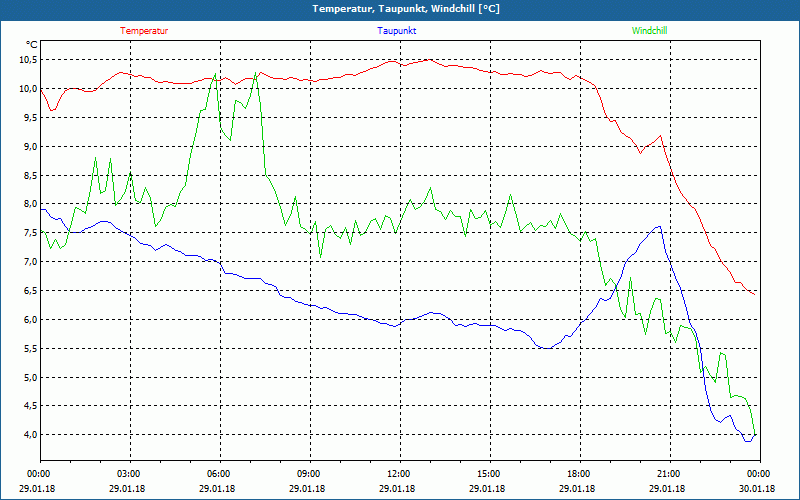Click the 03:00 time axis label
The image size is (800, 500).
tap(130, 474)
